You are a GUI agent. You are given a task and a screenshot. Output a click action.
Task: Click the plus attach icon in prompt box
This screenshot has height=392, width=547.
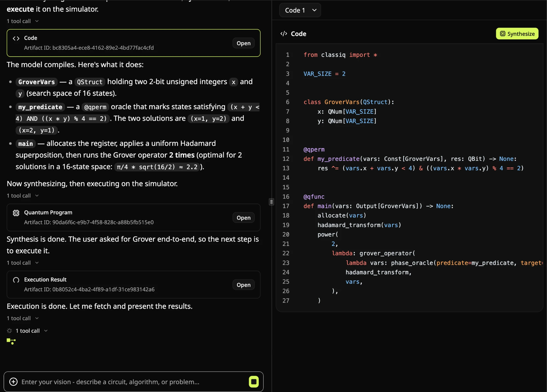pyautogui.click(x=13, y=382)
